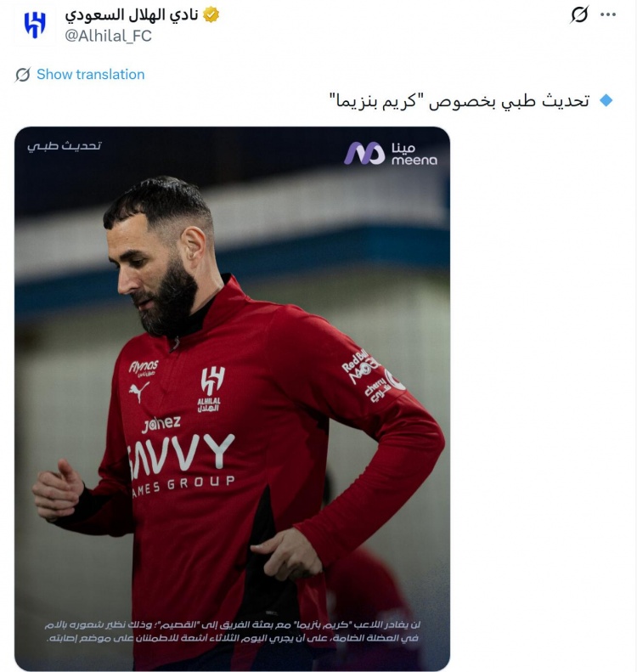
Task: Click the Show translation link
Action: [x=90, y=75]
